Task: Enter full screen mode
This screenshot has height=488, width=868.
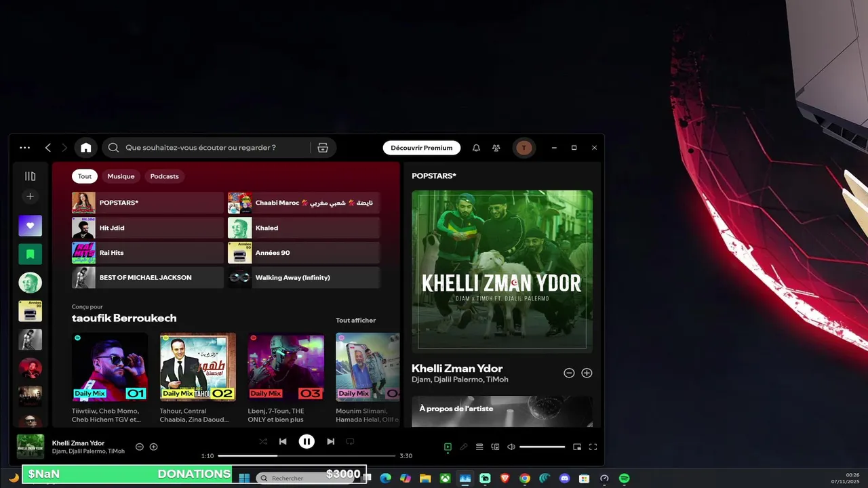Action: pos(593,447)
